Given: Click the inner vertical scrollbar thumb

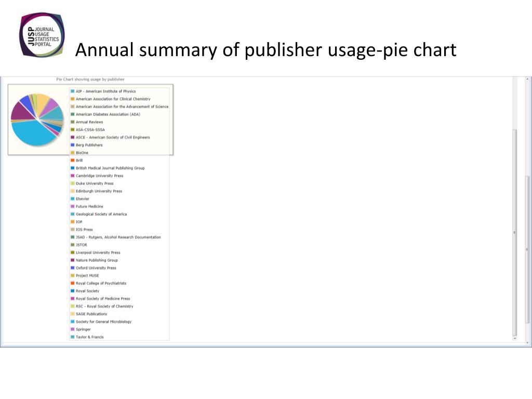Looking at the screenshot, I should point(515,232).
